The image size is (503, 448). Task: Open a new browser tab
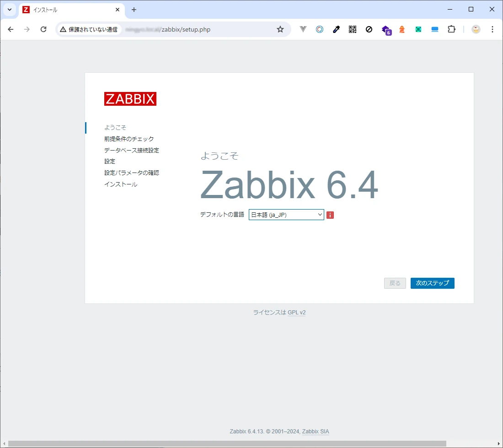[x=134, y=10]
